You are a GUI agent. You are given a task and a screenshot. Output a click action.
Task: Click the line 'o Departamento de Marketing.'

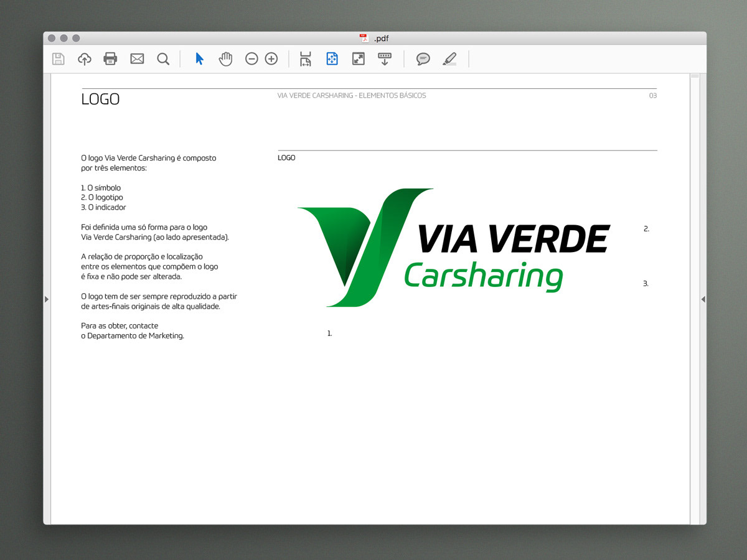[x=133, y=336]
